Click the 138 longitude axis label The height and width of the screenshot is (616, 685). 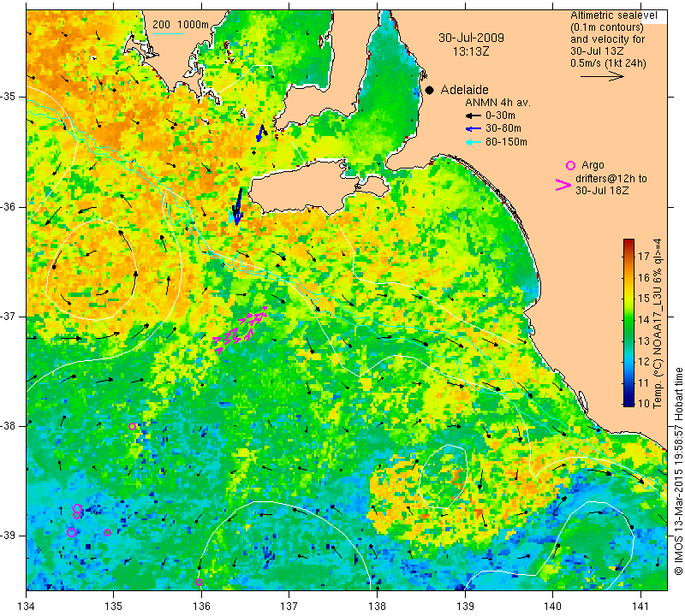(377, 606)
